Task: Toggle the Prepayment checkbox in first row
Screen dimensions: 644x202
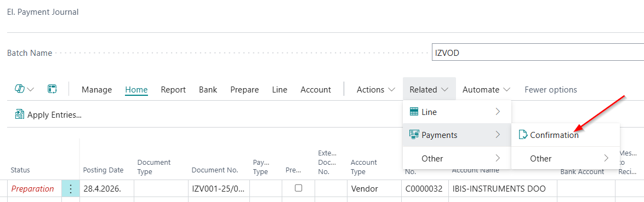Action: click(299, 188)
